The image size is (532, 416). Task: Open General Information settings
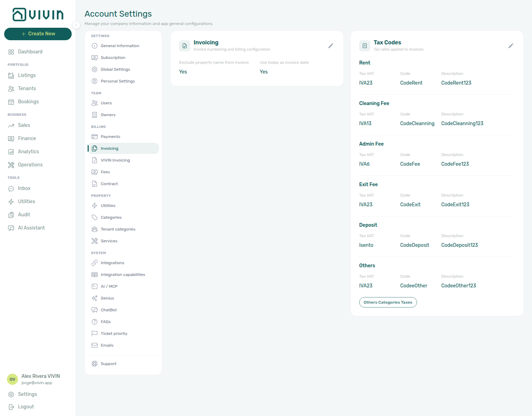pos(123,46)
